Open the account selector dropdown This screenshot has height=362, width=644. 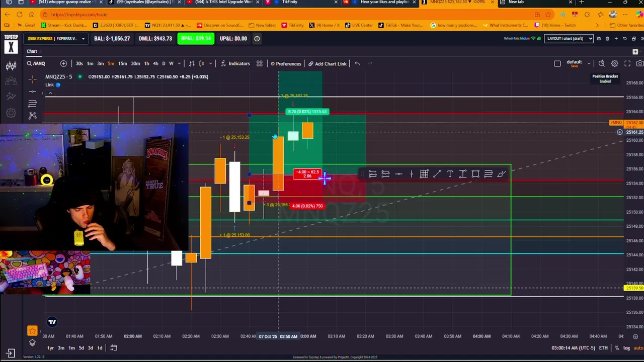55,38
